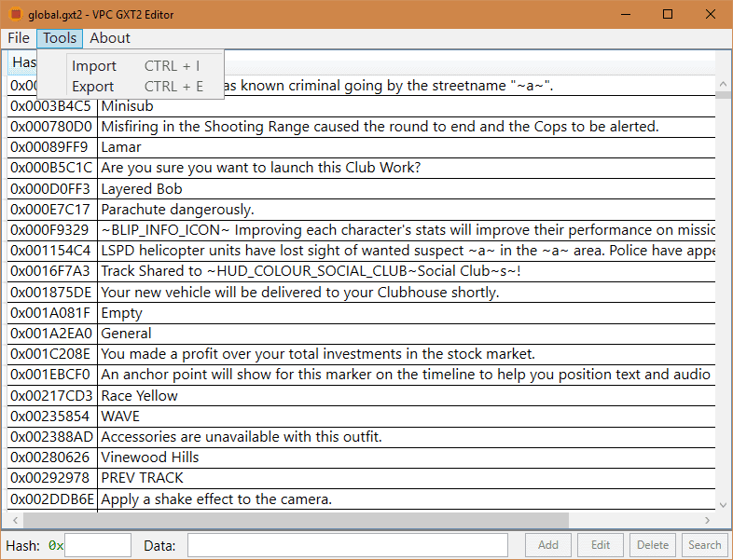Image resolution: width=733 pixels, height=560 pixels.
Task: Select 'Your new vehicle will be delivered' row
Action: 361,293
